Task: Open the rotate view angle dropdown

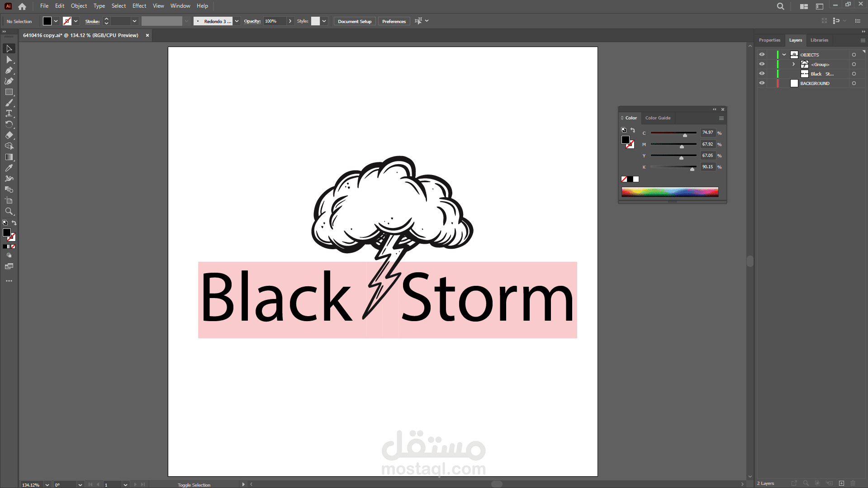Action: point(80,485)
